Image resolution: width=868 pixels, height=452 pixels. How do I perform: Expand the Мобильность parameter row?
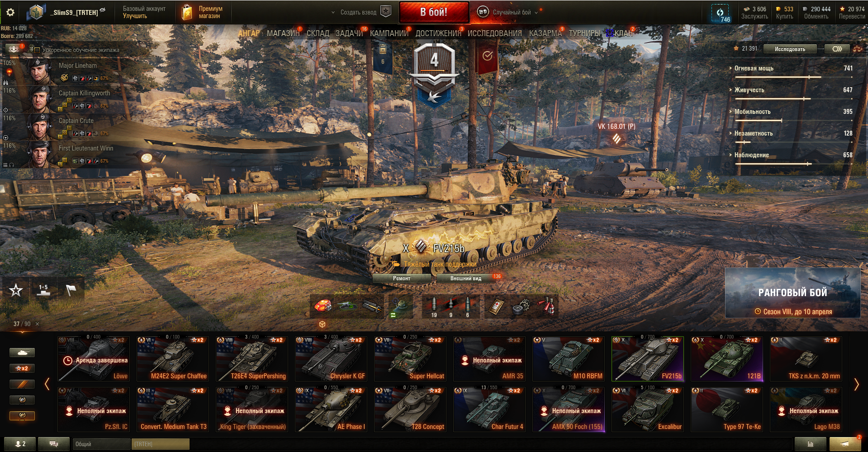[791, 112]
